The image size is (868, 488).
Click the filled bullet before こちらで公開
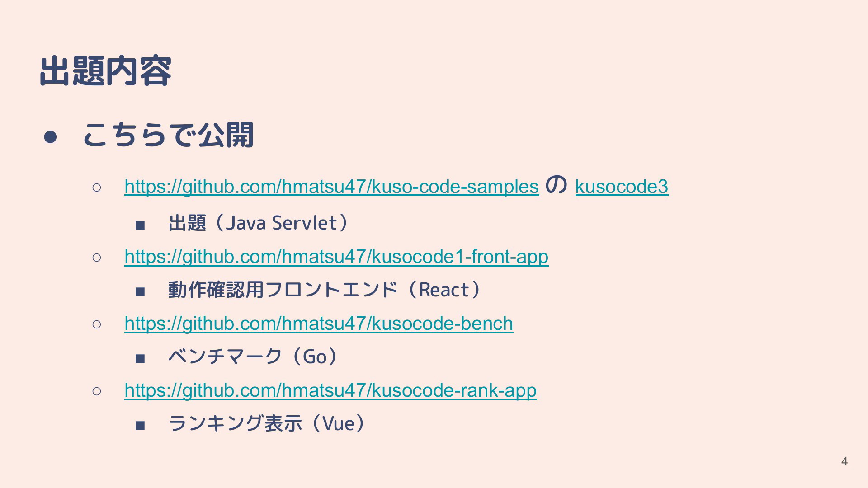[50, 137]
